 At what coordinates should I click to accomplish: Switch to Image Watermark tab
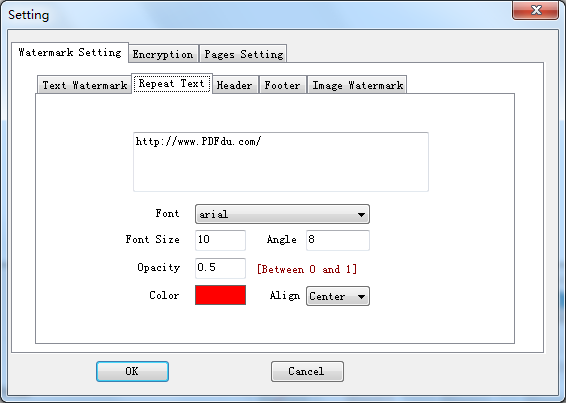coord(357,86)
